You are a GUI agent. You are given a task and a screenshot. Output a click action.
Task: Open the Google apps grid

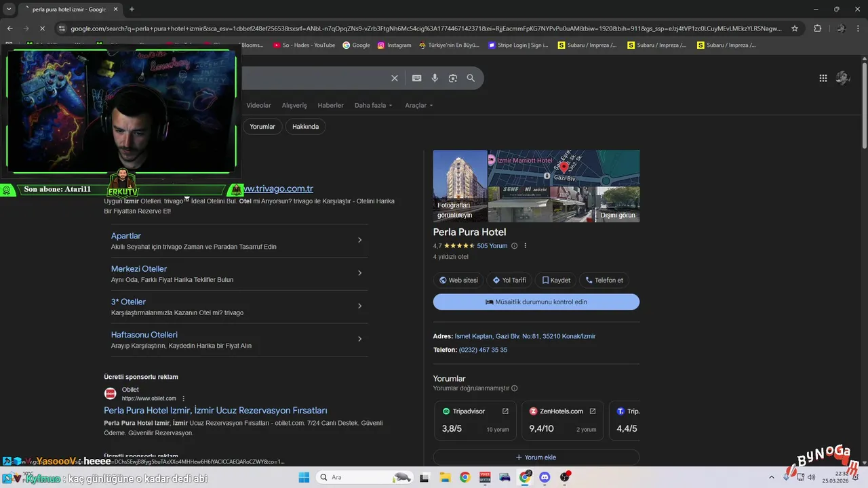click(x=823, y=78)
